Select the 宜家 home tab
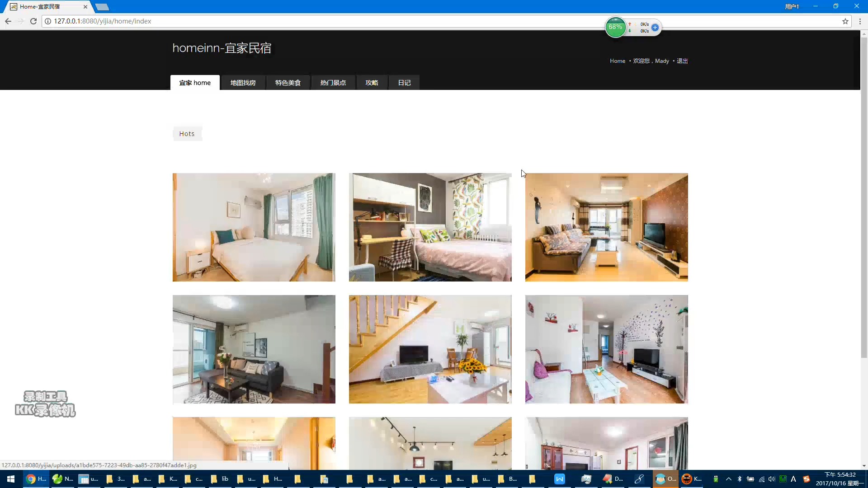The width and height of the screenshot is (868, 488). coord(195,83)
